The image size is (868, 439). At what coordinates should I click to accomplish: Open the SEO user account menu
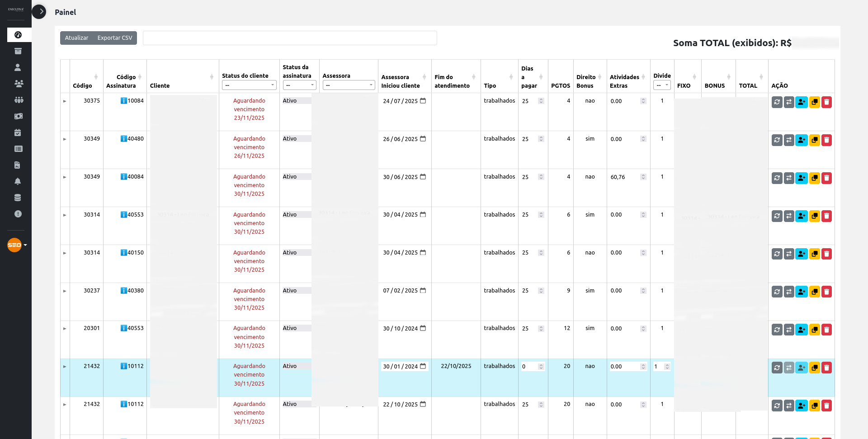(17, 245)
